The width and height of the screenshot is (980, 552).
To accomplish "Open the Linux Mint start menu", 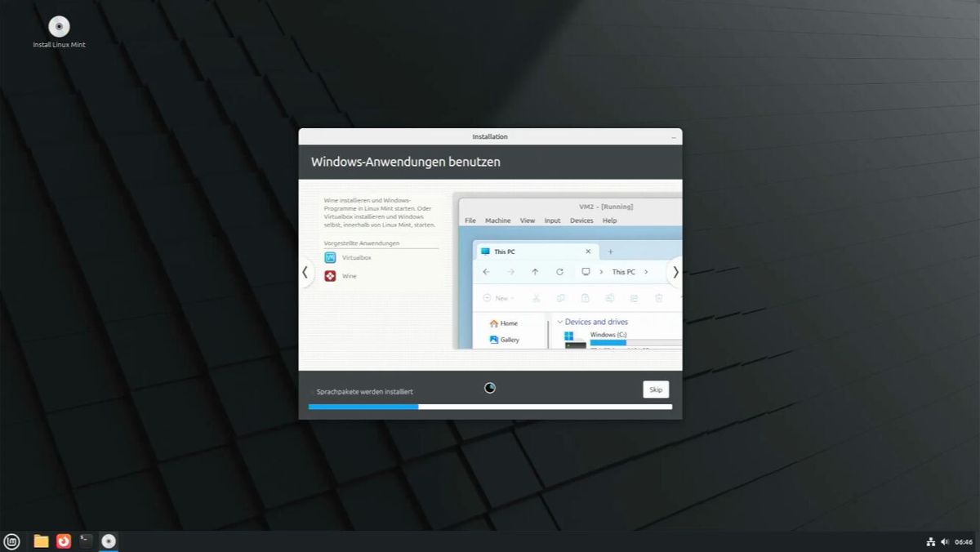I will (x=11, y=541).
